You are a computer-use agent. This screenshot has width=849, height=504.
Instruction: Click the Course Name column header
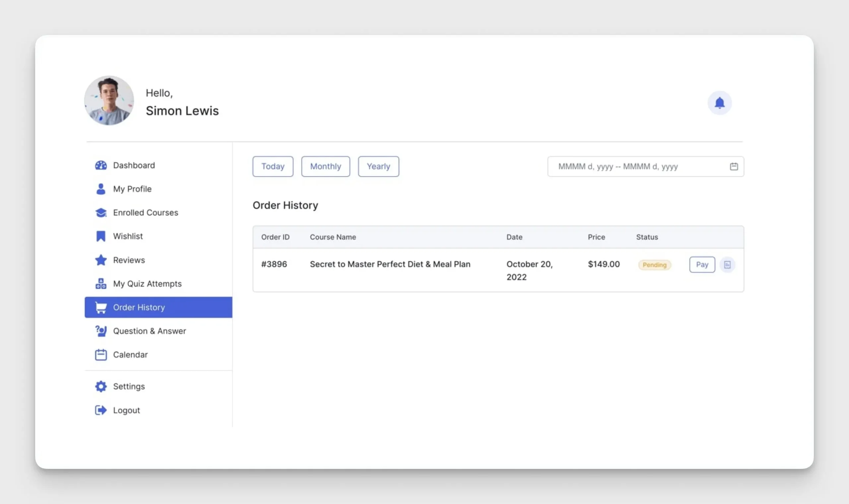click(333, 237)
